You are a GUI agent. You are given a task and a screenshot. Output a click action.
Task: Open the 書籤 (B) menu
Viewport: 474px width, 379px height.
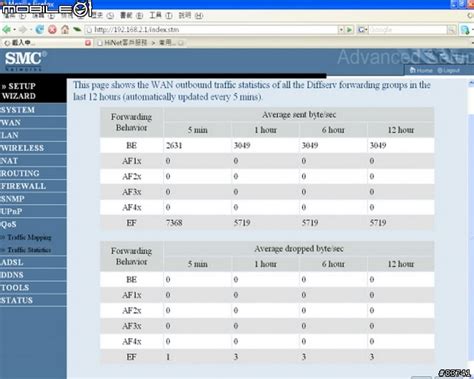(x=131, y=15)
